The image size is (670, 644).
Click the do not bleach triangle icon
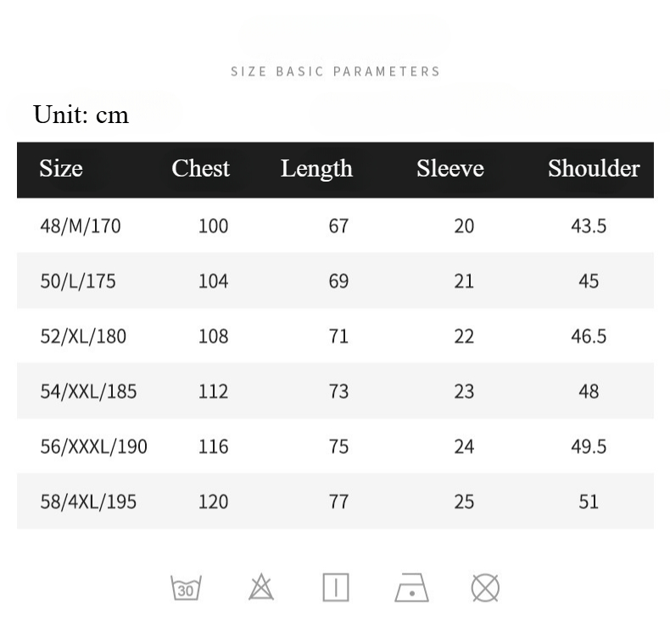tap(261, 587)
